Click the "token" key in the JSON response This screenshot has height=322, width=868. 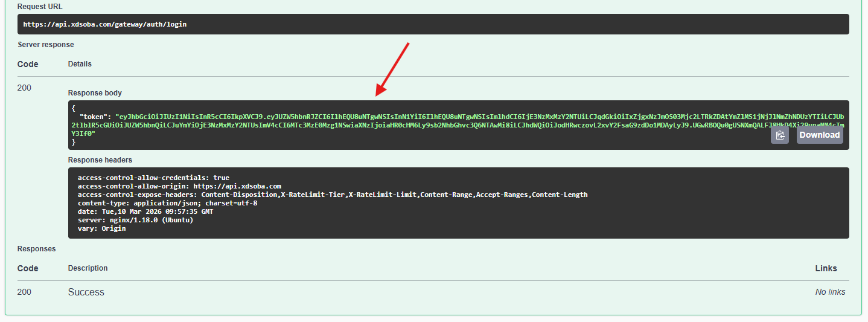point(95,116)
